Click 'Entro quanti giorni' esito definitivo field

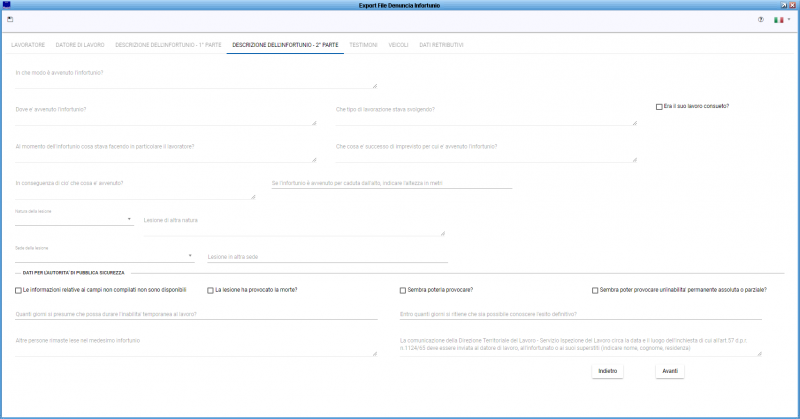tap(581, 314)
